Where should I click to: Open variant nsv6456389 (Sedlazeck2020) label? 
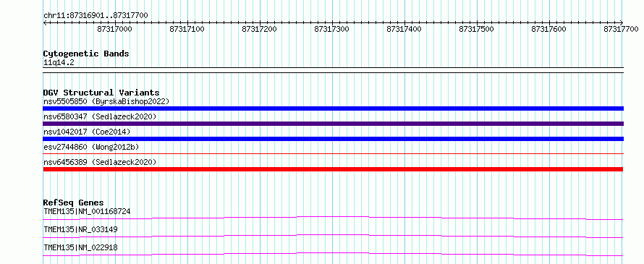[x=100, y=162]
